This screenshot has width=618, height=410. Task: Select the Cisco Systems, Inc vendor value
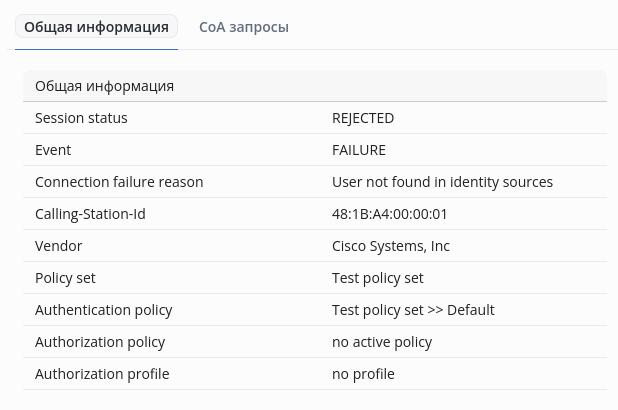point(391,246)
